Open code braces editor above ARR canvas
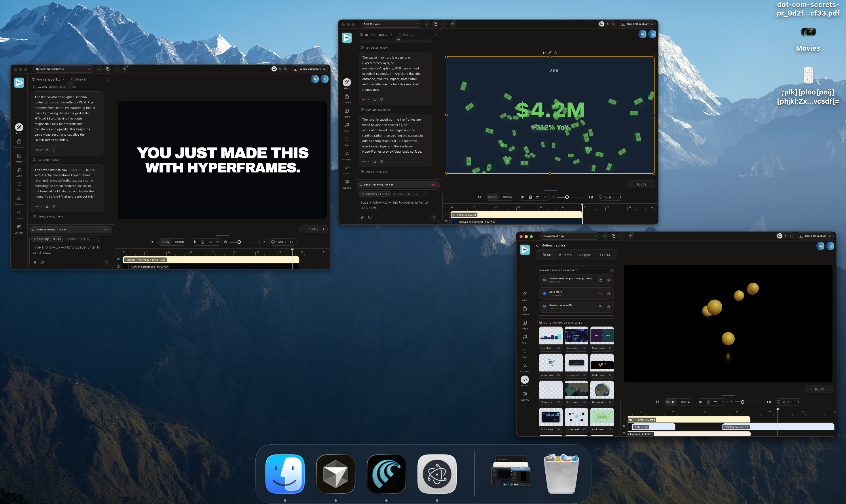846x504 pixels. point(544,53)
